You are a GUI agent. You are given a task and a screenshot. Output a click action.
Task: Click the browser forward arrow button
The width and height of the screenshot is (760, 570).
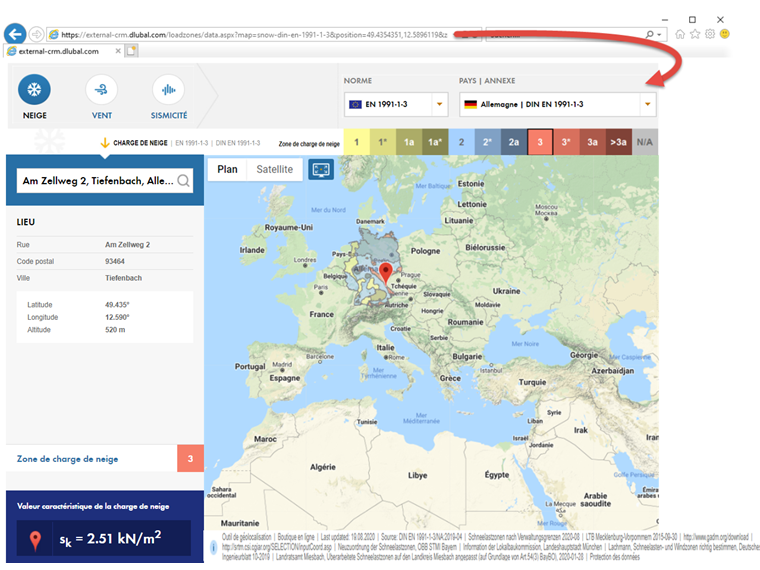pyautogui.click(x=36, y=34)
